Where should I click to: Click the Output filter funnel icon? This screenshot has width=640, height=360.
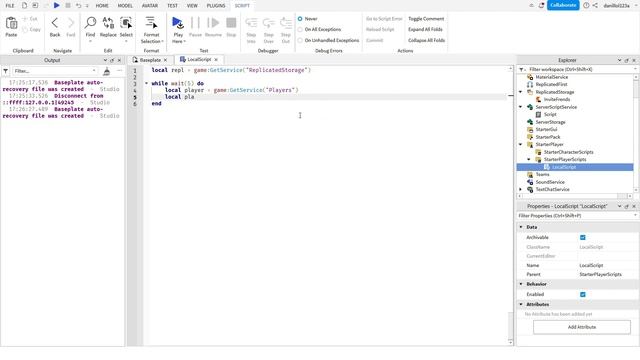pos(5,71)
